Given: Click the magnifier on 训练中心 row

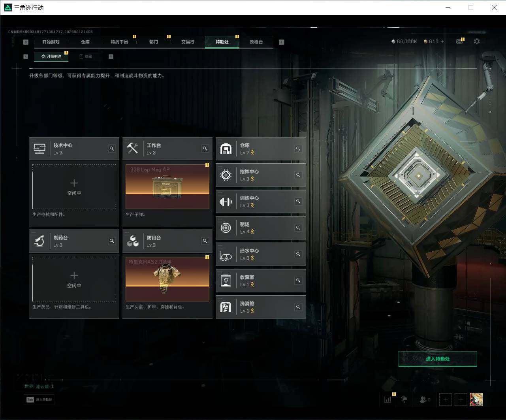Looking at the screenshot, I should 298,202.
